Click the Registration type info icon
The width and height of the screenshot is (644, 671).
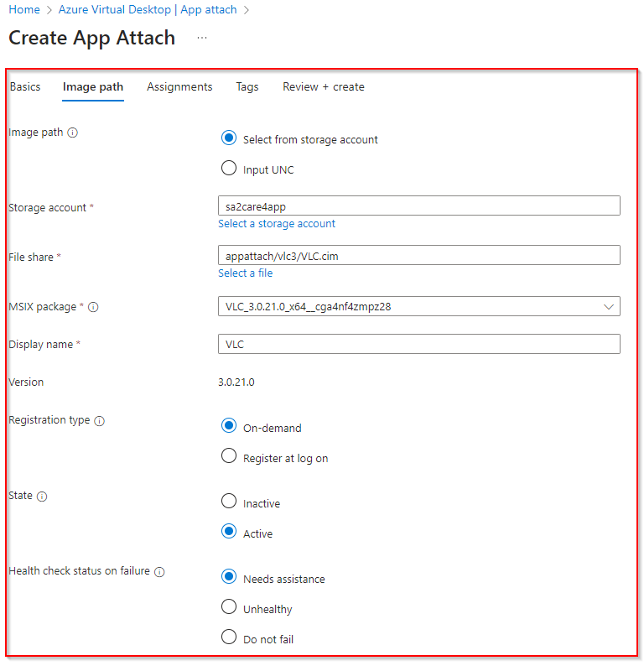(100, 421)
